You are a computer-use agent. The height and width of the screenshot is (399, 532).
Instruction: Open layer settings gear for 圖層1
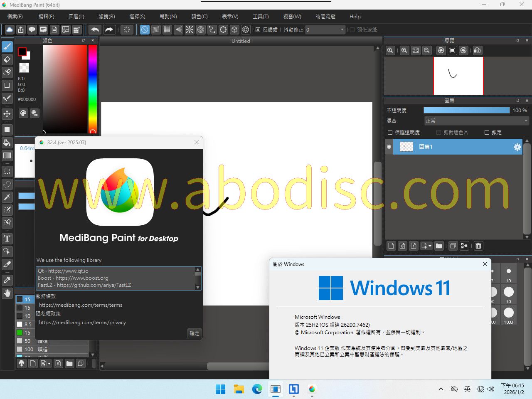click(517, 147)
